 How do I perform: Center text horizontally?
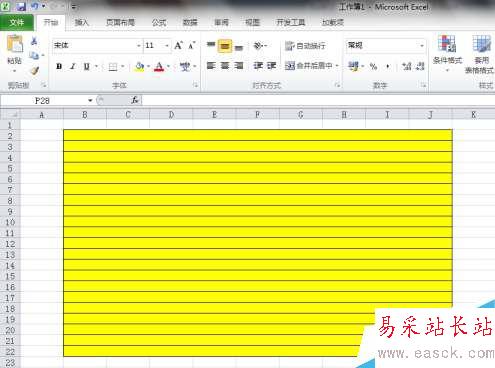pos(225,65)
